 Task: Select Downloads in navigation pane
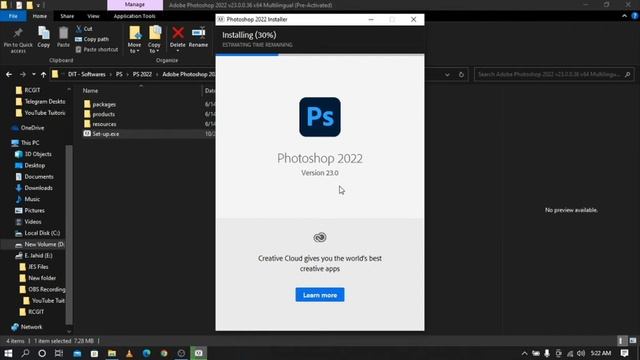[x=38, y=188]
